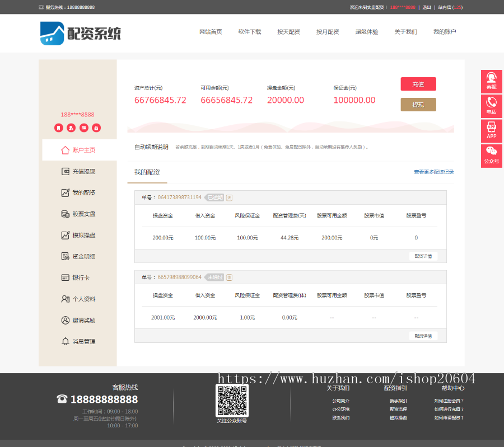Click the 股票实盘 coins icon
Viewport: 504px width, 447px height.
click(64, 214)
